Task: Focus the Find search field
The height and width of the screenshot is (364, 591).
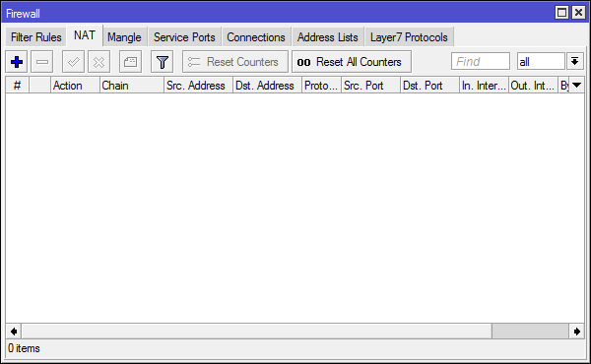Action: click(x=481, y=61)
